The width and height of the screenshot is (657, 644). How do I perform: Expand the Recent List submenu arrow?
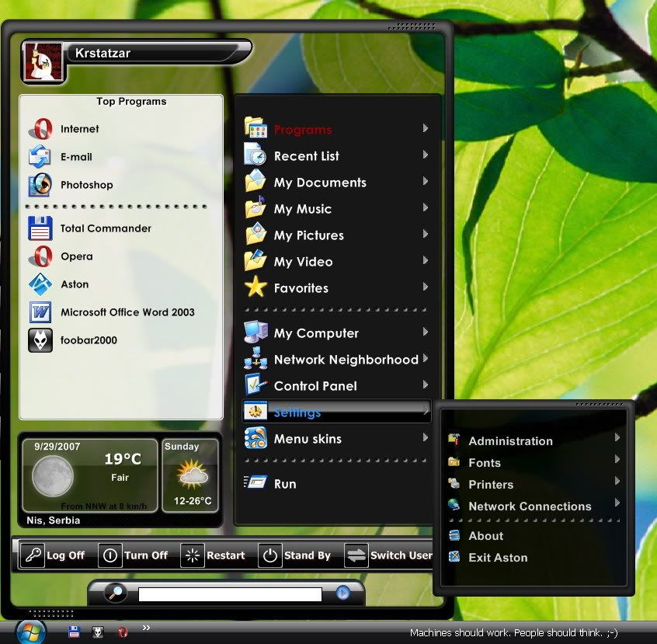click(426, 155)
